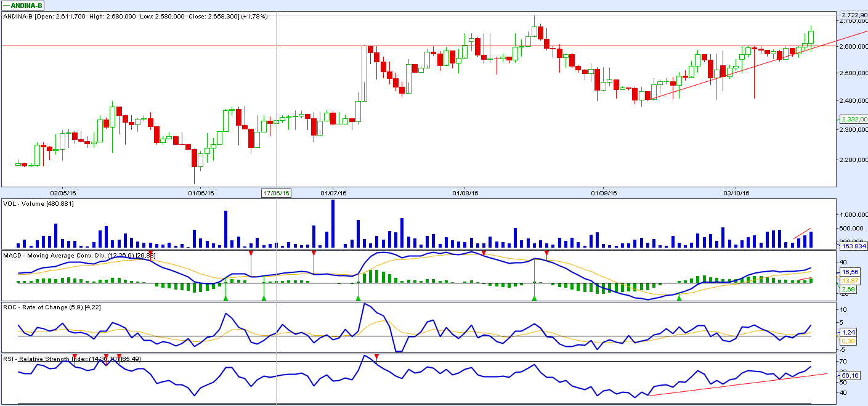The width and height of the screenshot is (868, 406).
Task: Click the leftmost red sell marker on MACD
Action: click(x=150, y=253)
